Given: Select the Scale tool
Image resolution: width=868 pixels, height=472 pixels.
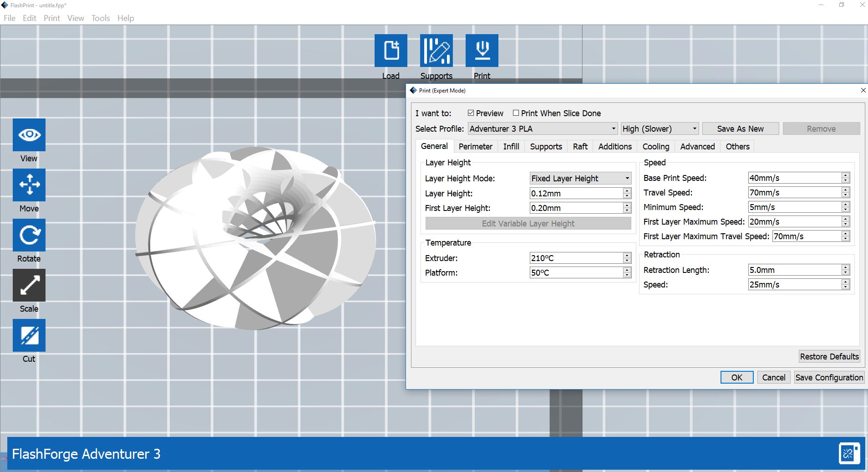Looking at the screenshot, I should (29, 285).
